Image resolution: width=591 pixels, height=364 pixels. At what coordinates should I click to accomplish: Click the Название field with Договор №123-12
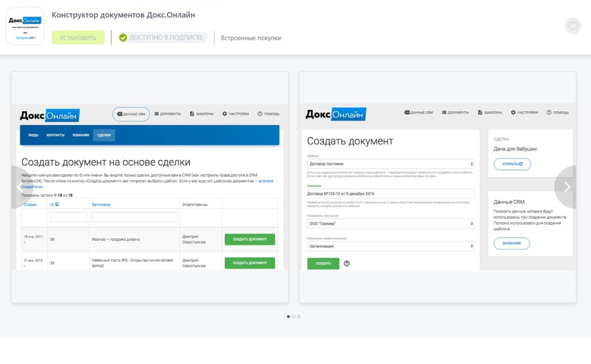391,194
